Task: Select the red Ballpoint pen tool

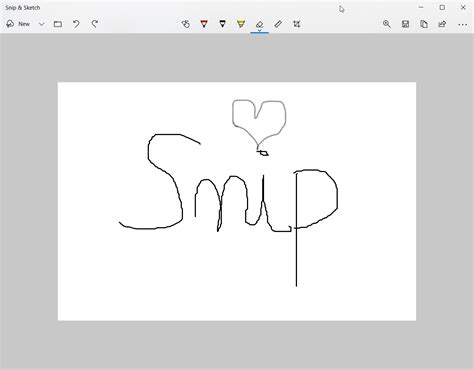Action: pos(204,24)
